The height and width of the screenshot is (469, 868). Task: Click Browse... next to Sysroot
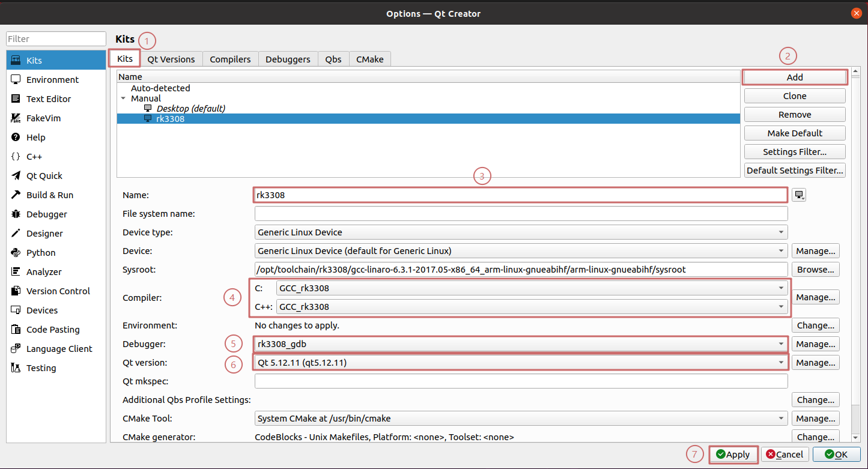815,270
